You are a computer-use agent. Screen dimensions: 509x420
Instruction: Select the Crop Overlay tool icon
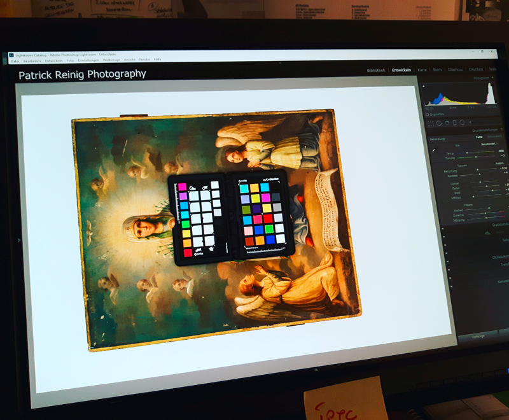[430, 123]
